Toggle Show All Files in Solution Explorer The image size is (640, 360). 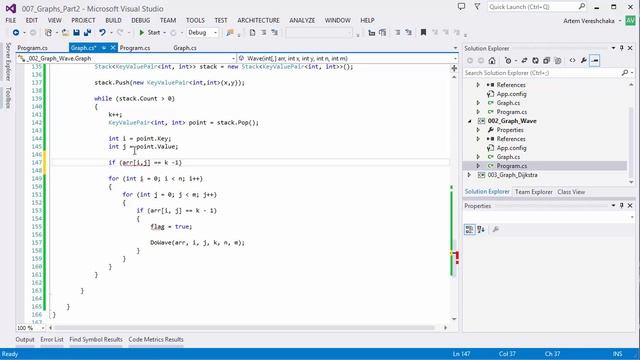point(558,60)
